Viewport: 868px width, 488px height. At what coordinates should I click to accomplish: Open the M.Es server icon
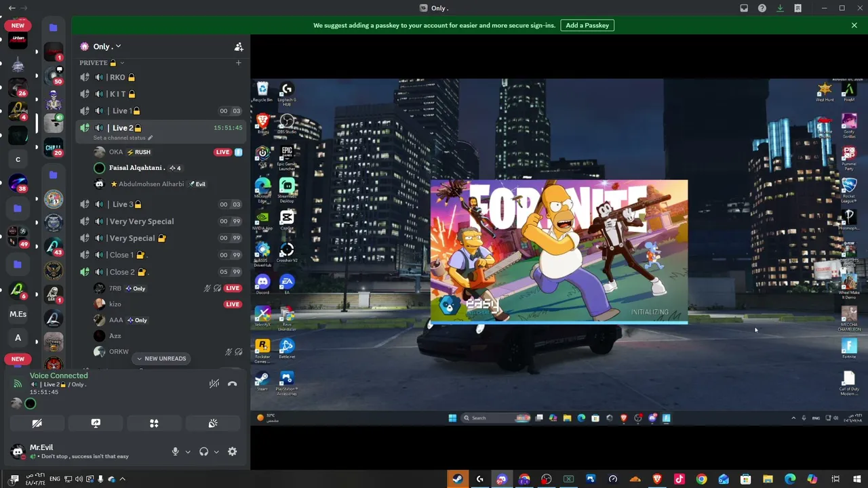(18, 314)
